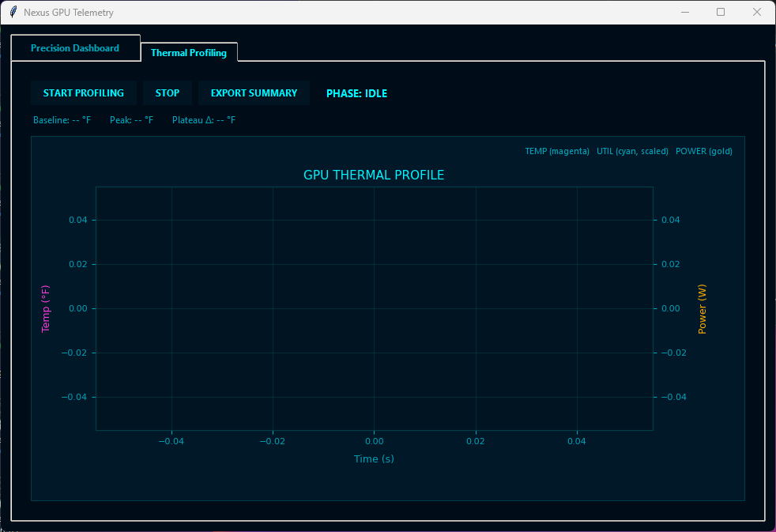Hit the STOP button
This screenshot has height=532, width=776.
coord(168,93)
